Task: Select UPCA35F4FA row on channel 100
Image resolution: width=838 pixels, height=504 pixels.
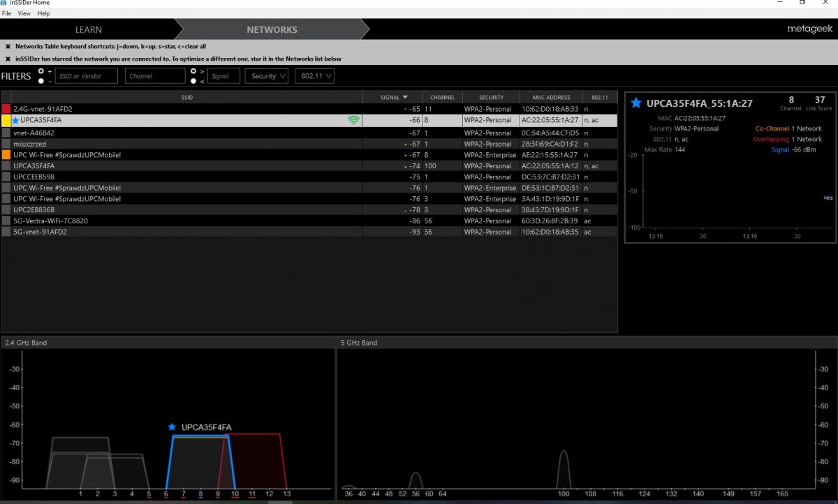Action: click(309, 166)
